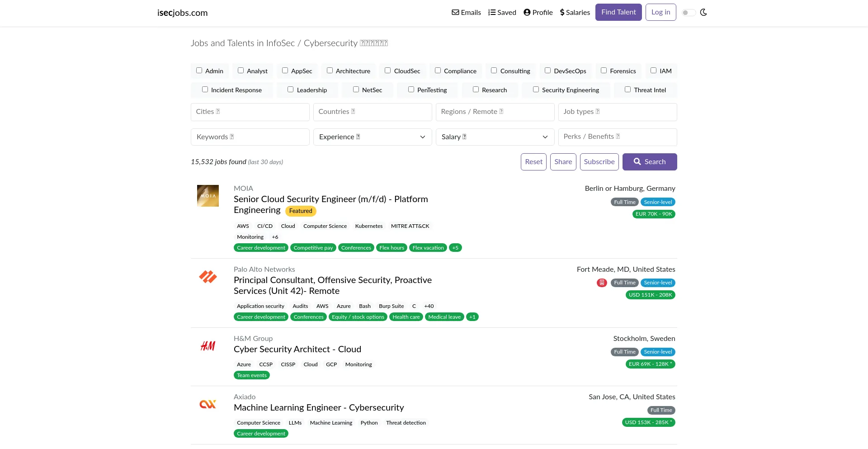Go to isecjobs.com home logo
Image resolution: width=868 pixels, height=449 pixels.
coord(182,13)
